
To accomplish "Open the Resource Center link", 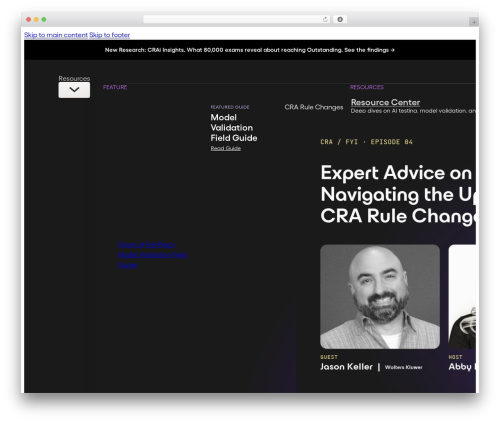I will point(385,102).
